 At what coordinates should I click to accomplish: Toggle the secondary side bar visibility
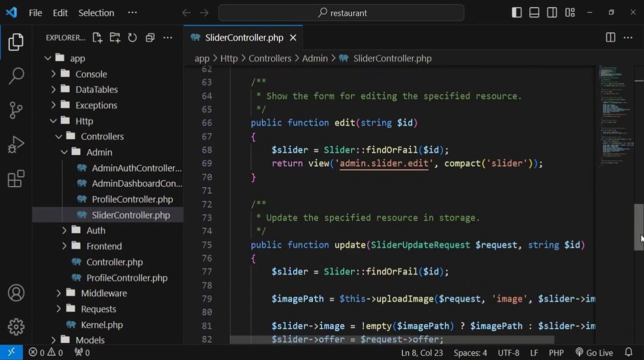pos(552,13)
